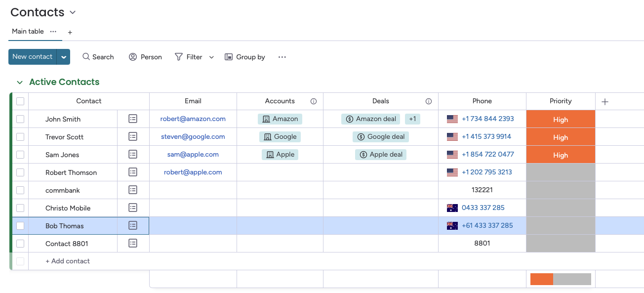Click the US flag for Trevor Scott's phone
Screen dimensions: 644x293
coord(452,137)
